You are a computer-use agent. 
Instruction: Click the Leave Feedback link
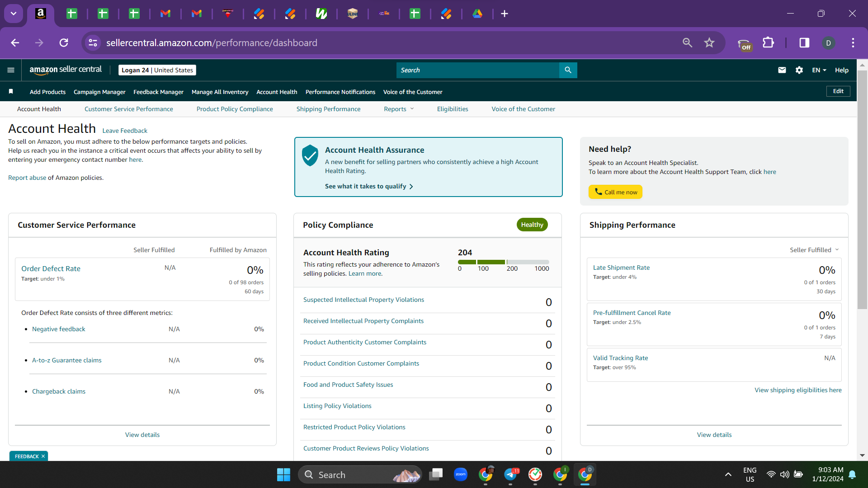[x=125, y=131]
